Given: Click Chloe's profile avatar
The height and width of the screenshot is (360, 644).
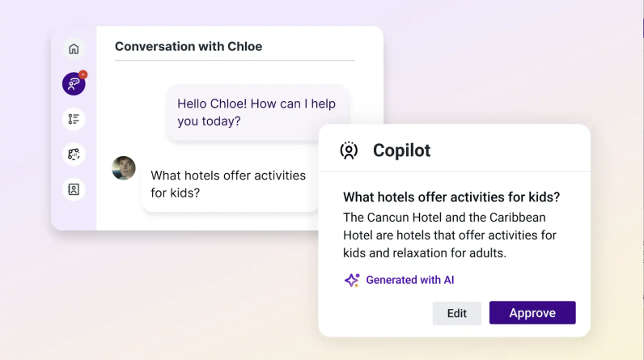Looking at the screenshot, I should [124, 168].
